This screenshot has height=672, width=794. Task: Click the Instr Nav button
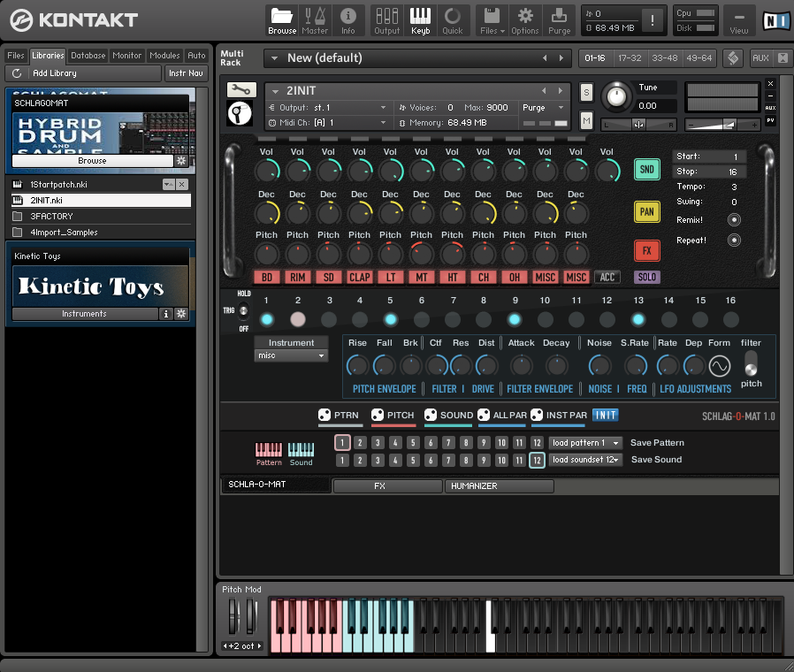coord(186,73)
